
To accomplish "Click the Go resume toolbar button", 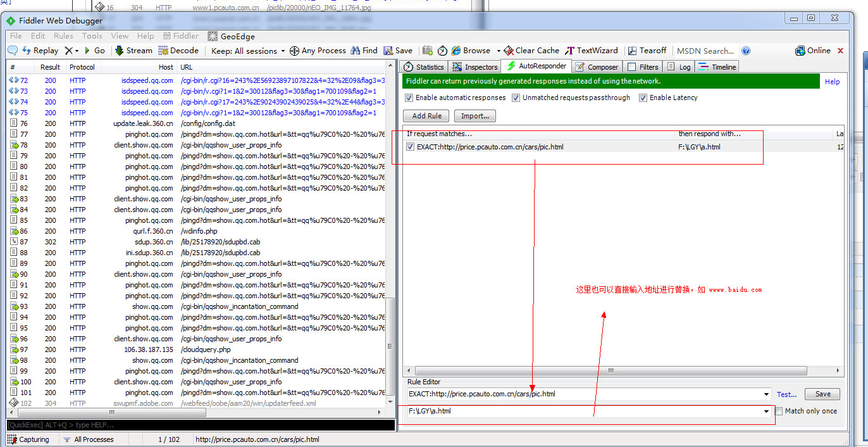I will click(95, 51).
